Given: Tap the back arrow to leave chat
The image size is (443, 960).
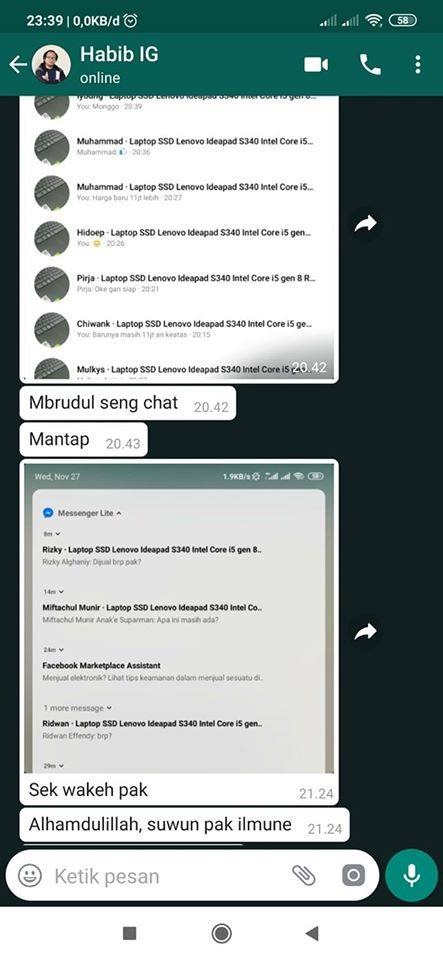Looking at the screenshot, I should tap(17, 64).
